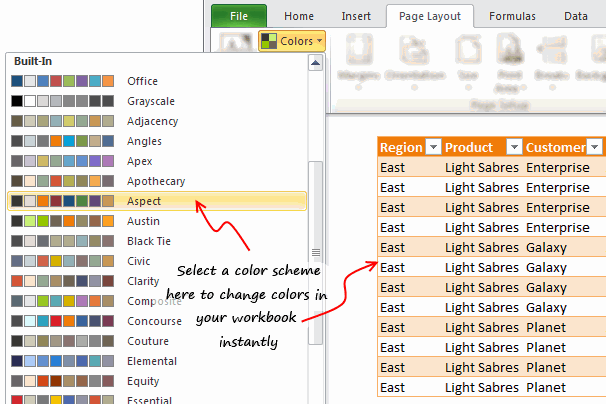Select the first Galaxy customer cell

546,247
